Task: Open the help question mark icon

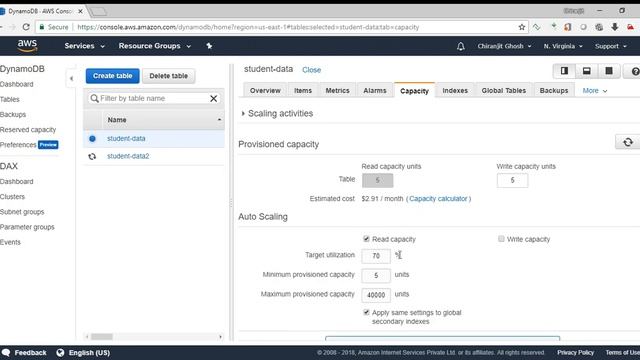Action: (x=635, y=71)
